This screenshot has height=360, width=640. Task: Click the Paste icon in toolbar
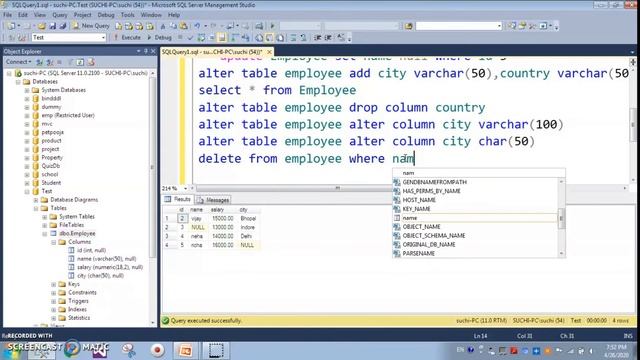[x=184, y=26]
